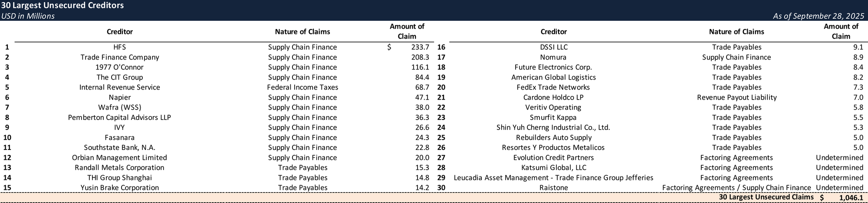Click the 1,046.1 total claims amount
The height and width of the screenshot is (203, 868).
851,198
